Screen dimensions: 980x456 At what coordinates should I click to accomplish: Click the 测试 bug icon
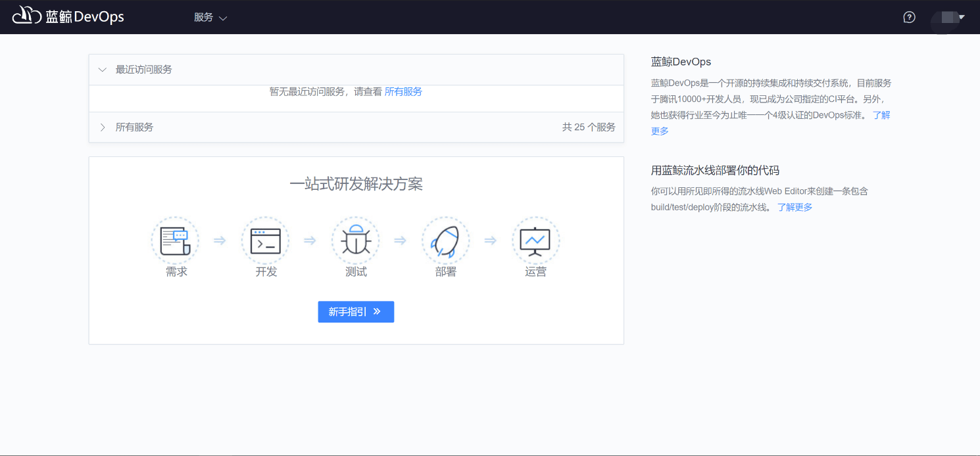[x=356, y=240]
